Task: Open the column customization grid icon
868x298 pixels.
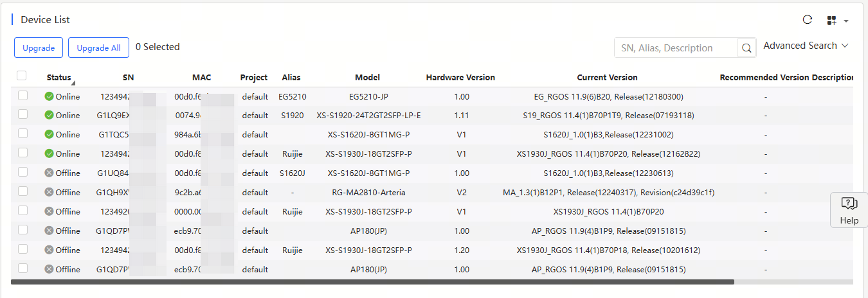Action: coord(831,21)
